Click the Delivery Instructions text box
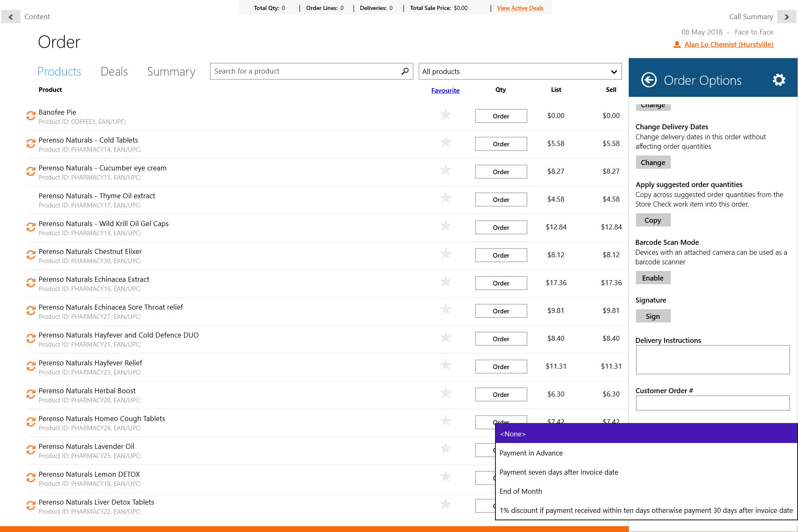Image resolution: width=798 pixels, height=532 pixels. tap(712, 360)
